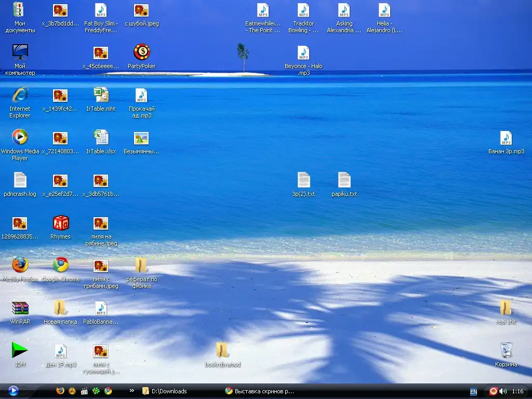Open the PartyPoker desktop shortcut

click(x=141, y=52)
